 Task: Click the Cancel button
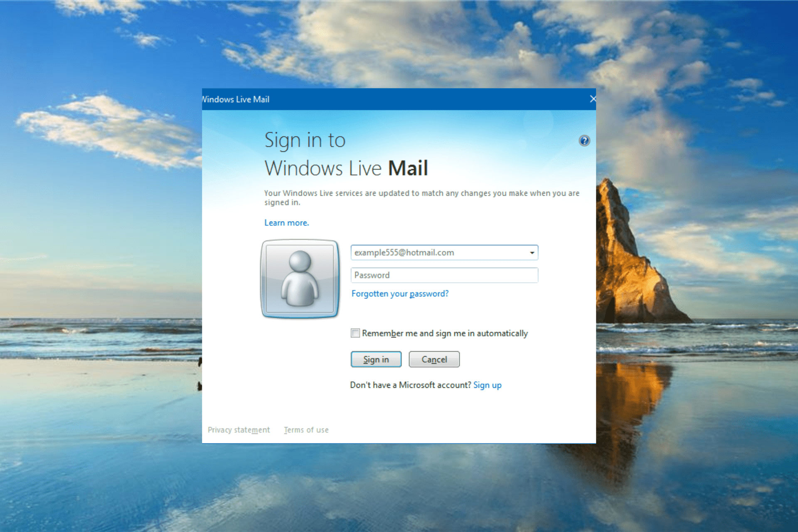click(434, 359)
